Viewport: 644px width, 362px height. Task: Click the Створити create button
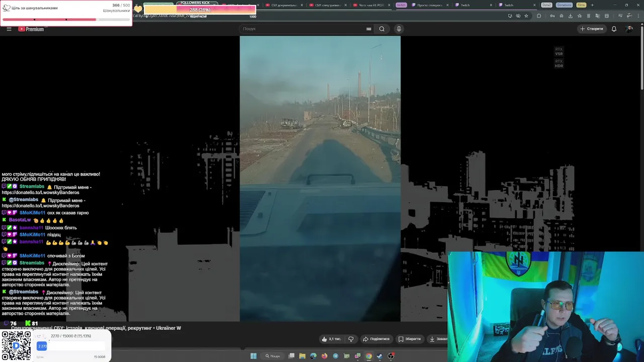[591, 29]
